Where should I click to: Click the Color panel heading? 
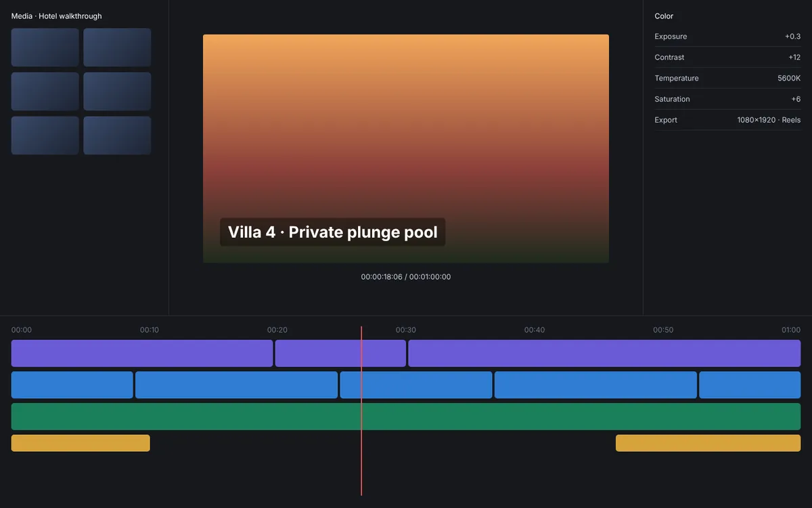click(664, 16)
